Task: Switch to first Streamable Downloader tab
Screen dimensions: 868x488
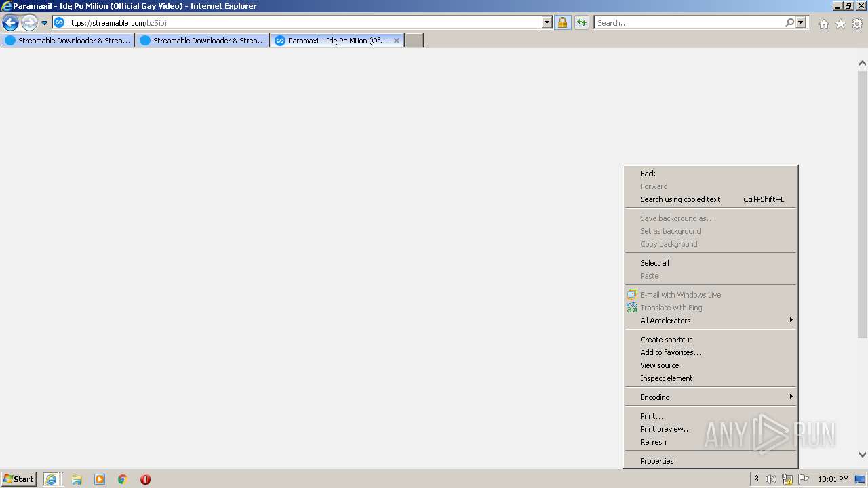Action: 68,41
